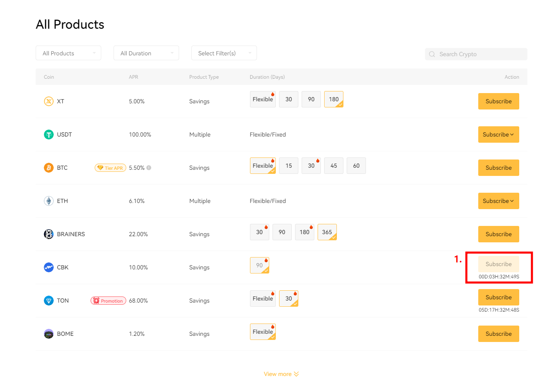Select the 30-day duration for BTC

311,166
